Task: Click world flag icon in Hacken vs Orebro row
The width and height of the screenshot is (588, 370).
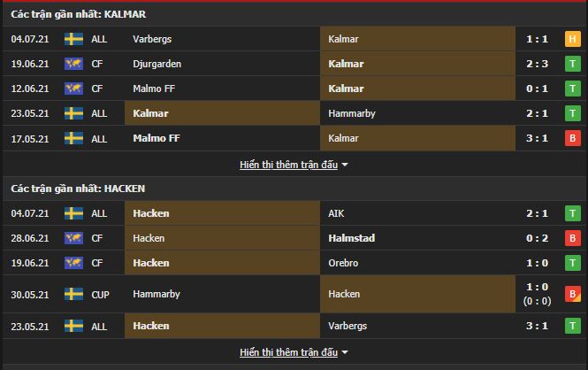Action: pos(73,263)
